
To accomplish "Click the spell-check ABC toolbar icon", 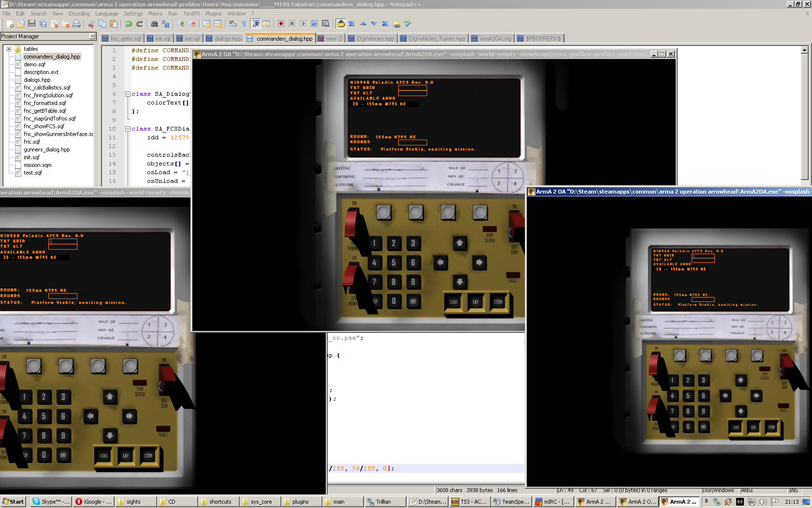I will pos(407,24).
